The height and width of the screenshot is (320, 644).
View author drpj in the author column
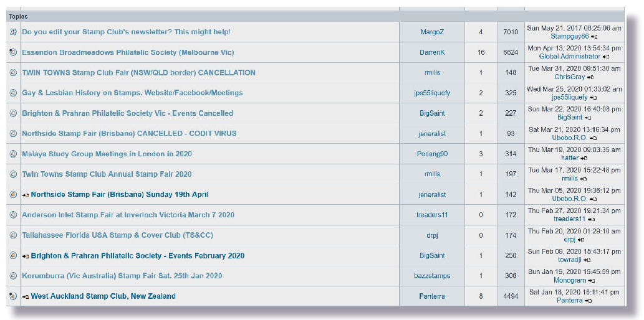coord(432,235)
